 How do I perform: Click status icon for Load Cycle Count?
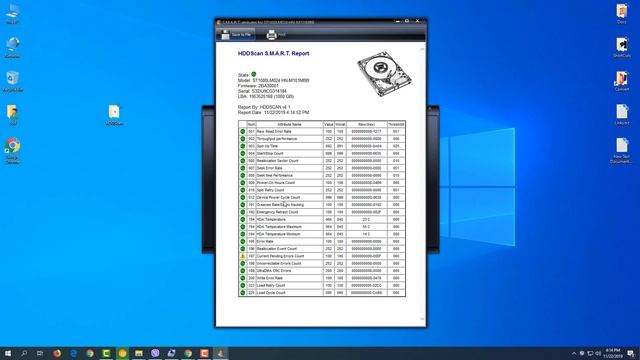(x=242, y=293)
